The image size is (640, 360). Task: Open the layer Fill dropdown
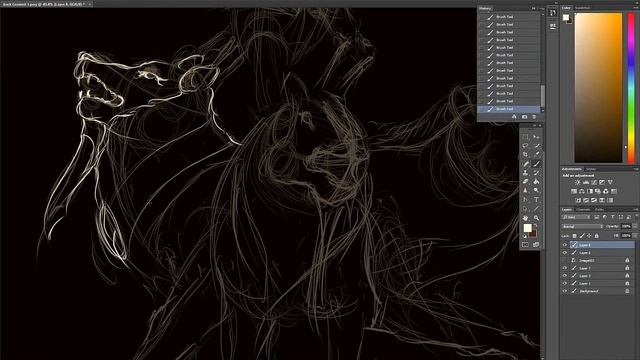(x=635, y=236)
